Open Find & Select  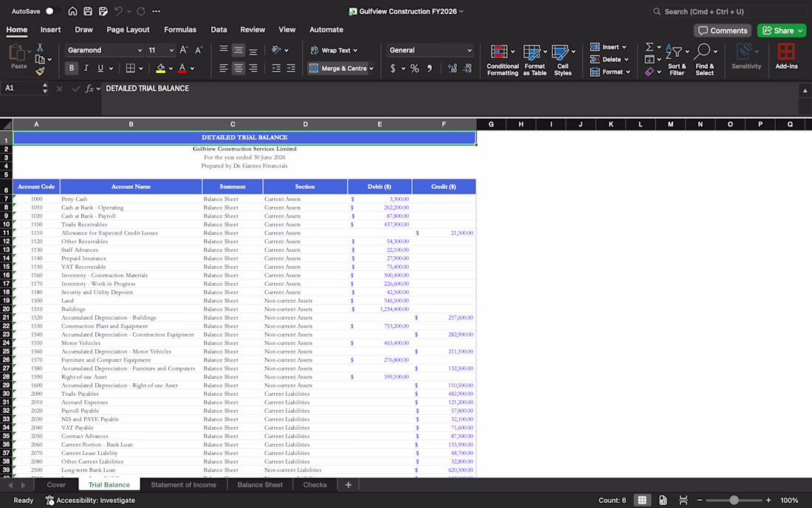tap(704, 60)
